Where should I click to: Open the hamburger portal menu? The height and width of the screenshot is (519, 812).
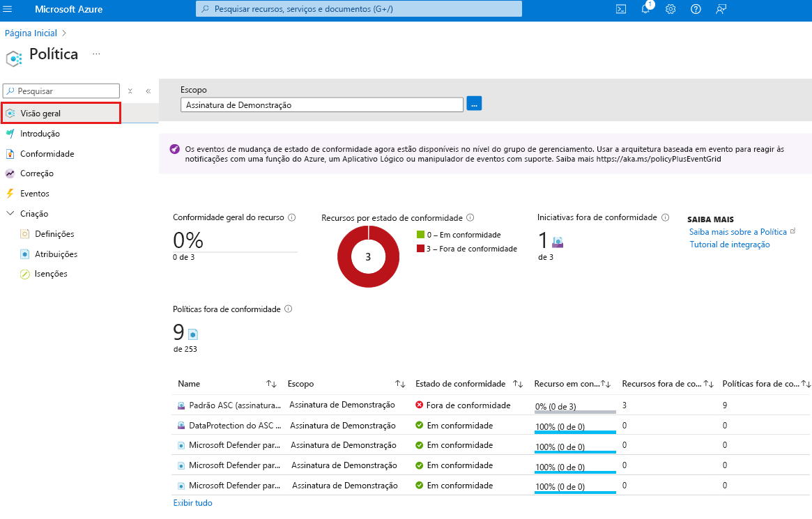coord(8,9)
